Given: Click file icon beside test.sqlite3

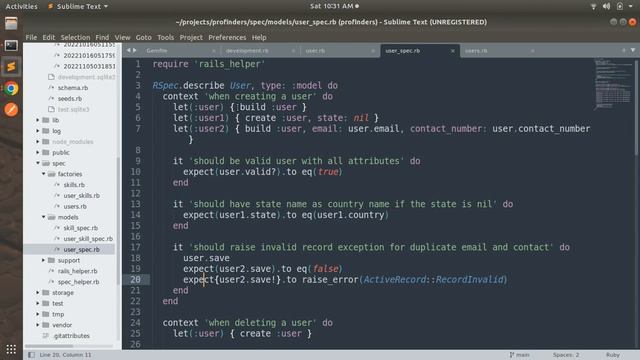Looking at the screenshot, I should (51, 109).
